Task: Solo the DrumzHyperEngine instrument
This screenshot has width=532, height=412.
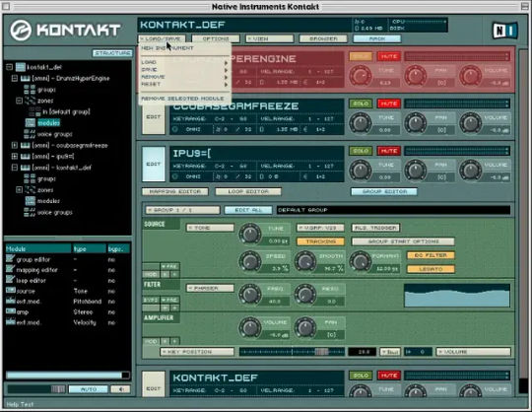Action: 361,56
